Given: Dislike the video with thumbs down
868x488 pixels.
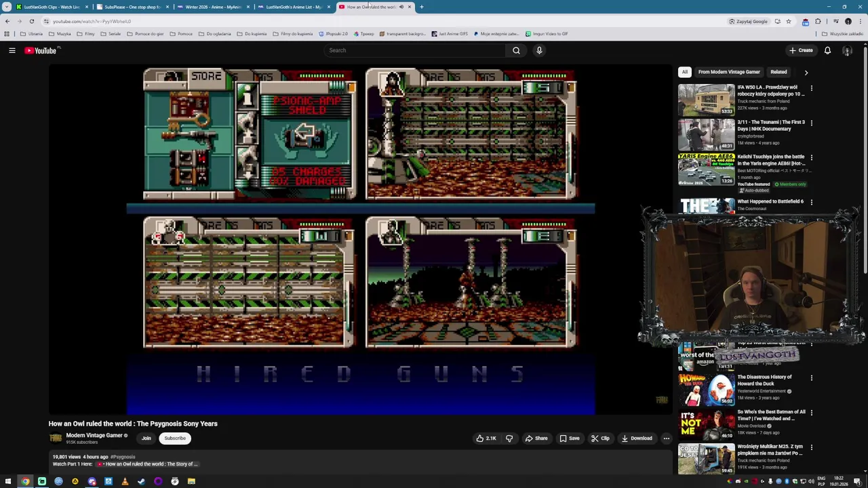Looking at the screenshot, I should pyautogui.click(x=509, y=438).
